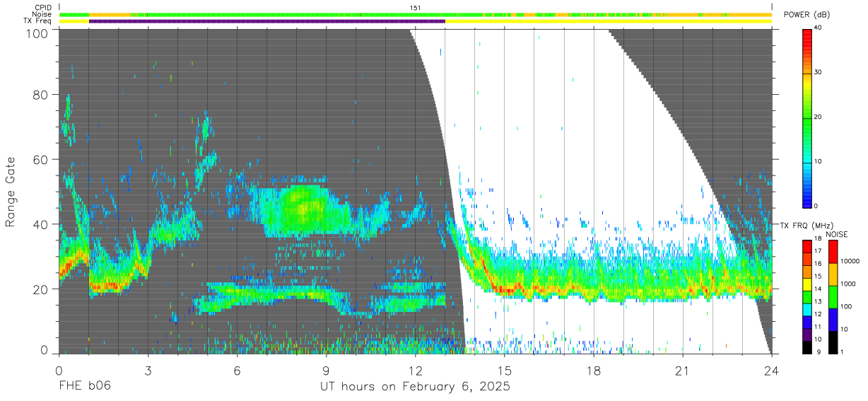The width and height of the screenshot is (868, 401).
Task: Click the CPID row label at top left
Action: pyautogui.click(x=43, y=8)
